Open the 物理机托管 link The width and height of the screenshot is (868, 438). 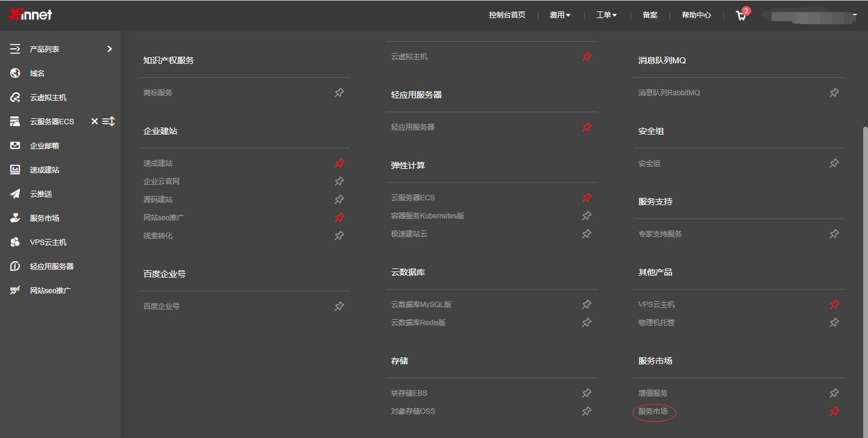pos(656,323)
